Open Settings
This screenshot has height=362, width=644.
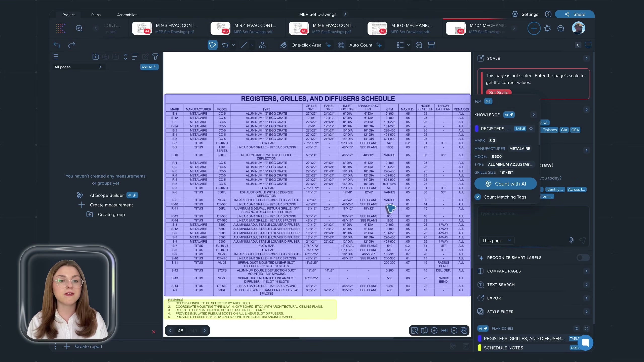point(525,14)
